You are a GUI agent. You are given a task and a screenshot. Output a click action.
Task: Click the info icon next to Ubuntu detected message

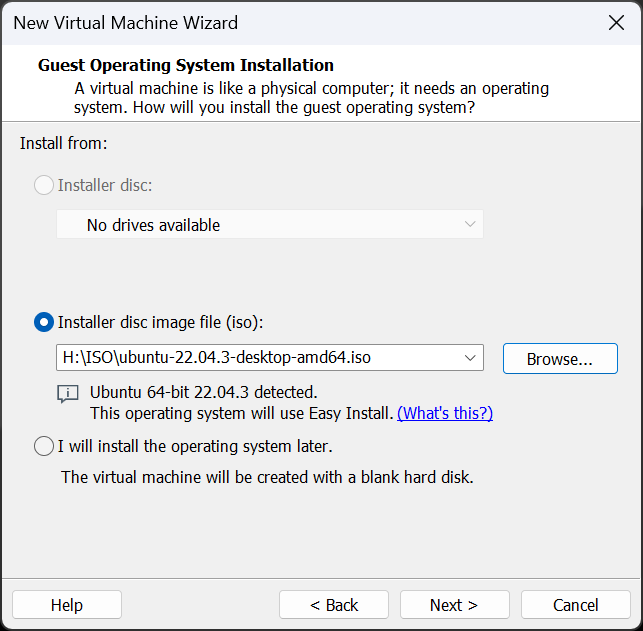point(68,394)
